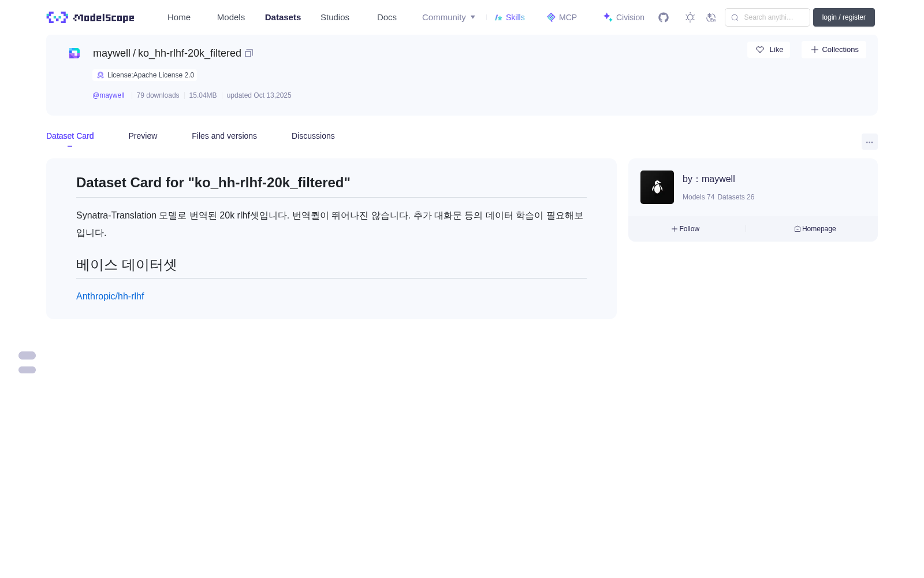The image size is (924, 578).
Task: Click the lower floating pill button
Action: 27,370
